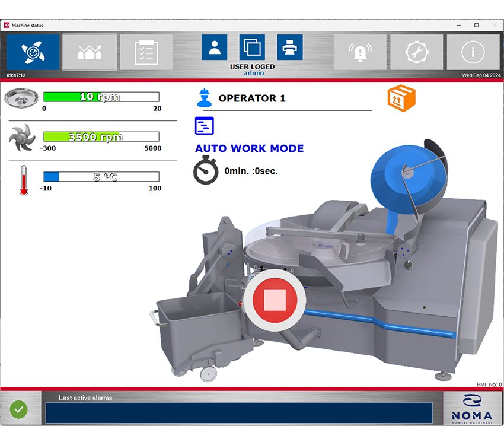The width and height of the screenshot is (504, 445).
Task: Click the bowl speed 10 rpm bar
Action: click(101, 97)
